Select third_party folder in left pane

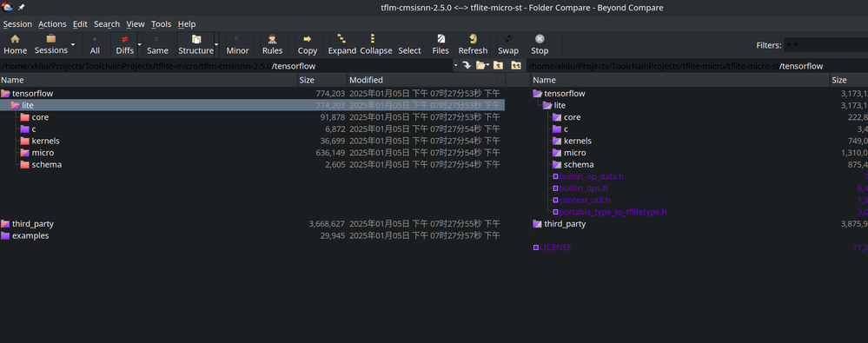(x=33, y=224)
